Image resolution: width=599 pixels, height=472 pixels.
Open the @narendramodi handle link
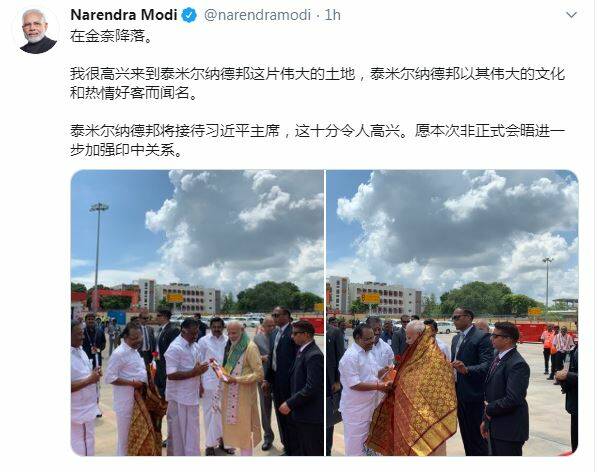(x=257, y=15)
